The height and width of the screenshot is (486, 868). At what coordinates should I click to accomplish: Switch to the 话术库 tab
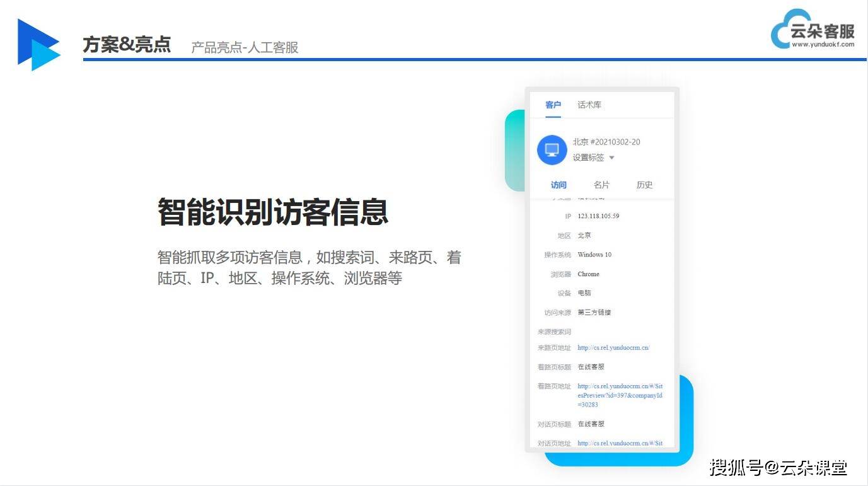click(588, 104)
